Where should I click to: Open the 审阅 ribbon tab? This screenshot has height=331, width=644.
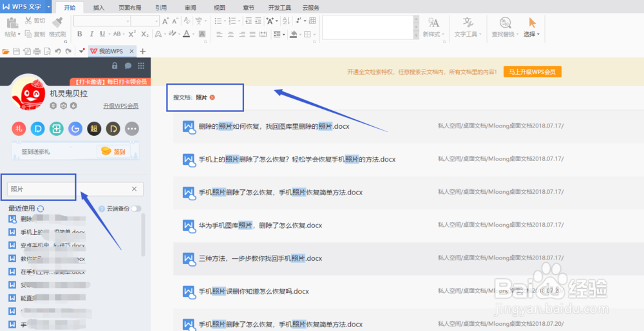coord(190,8)
